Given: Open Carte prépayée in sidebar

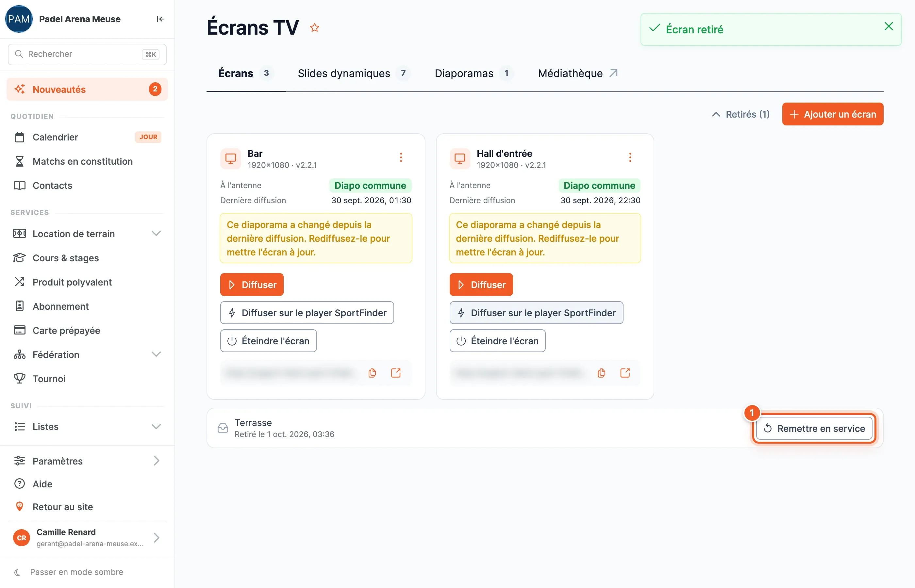Looking at the screenshot, I should (88, 330).
